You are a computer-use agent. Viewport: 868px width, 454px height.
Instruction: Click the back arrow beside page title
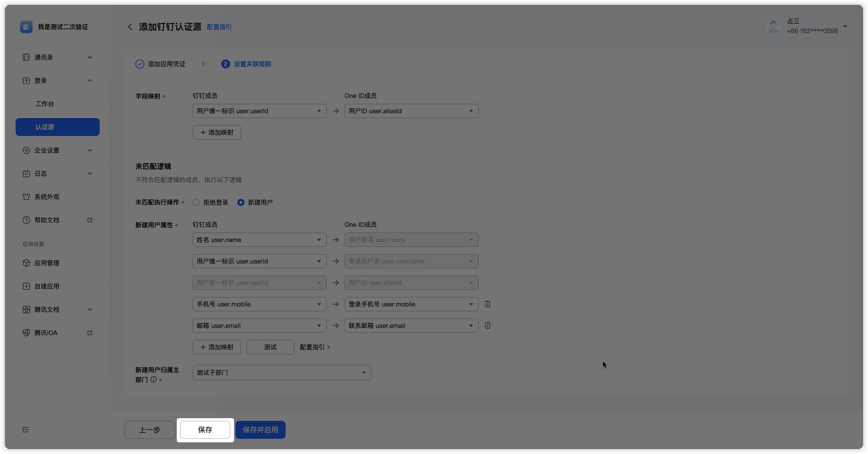tap(130, 27)
